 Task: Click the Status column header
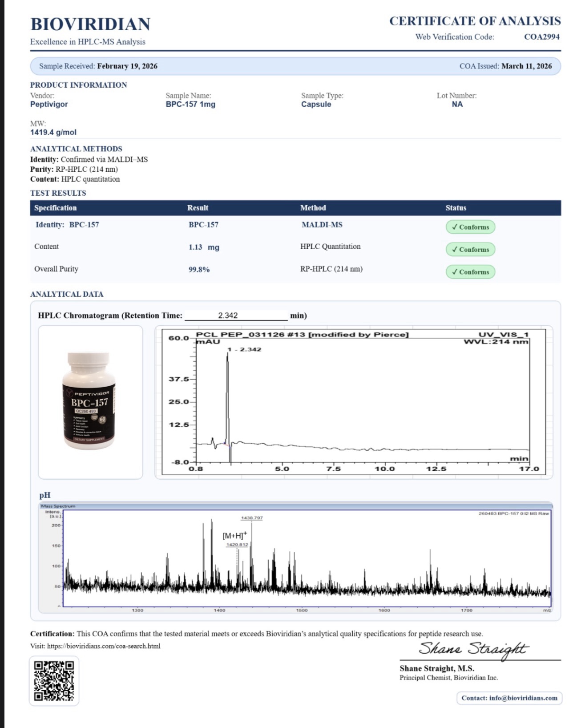point(456,208)
